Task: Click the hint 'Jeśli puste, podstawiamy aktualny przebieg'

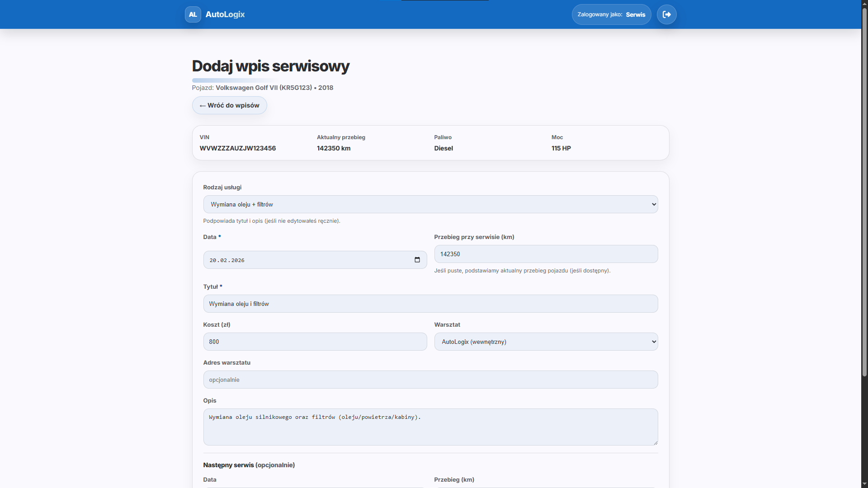Action: click(x=522, y=271)
